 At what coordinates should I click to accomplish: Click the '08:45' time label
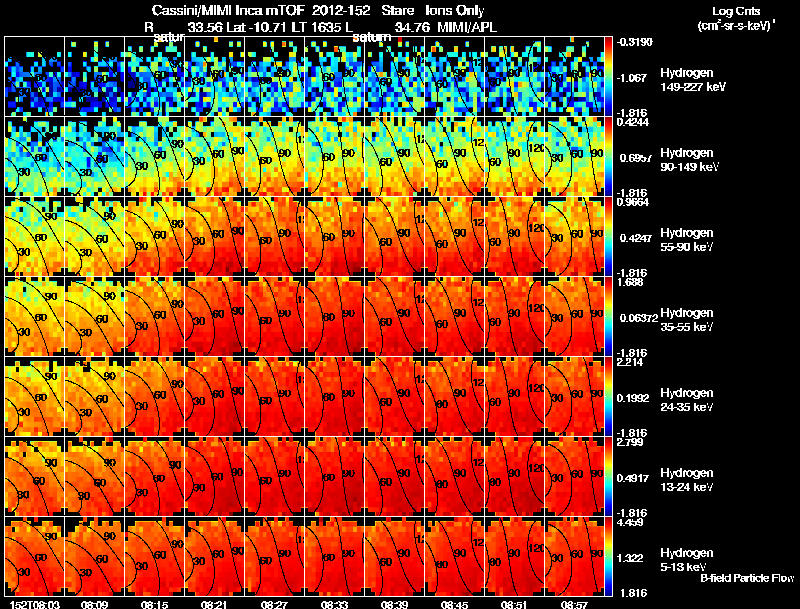point(454,604)
